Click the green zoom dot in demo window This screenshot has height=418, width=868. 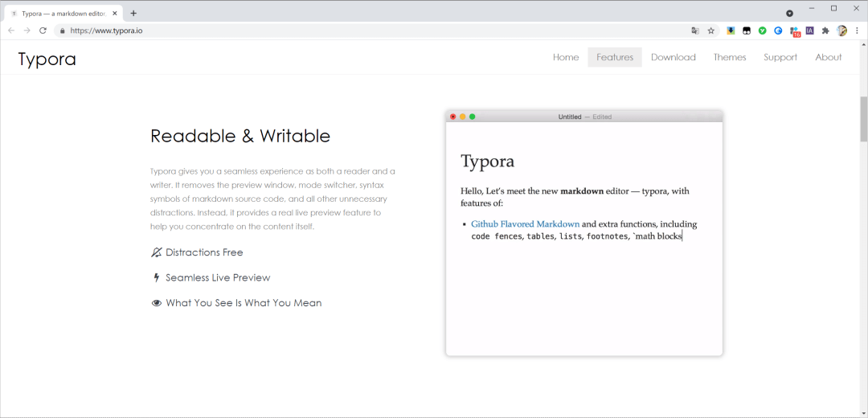[473, 117]
